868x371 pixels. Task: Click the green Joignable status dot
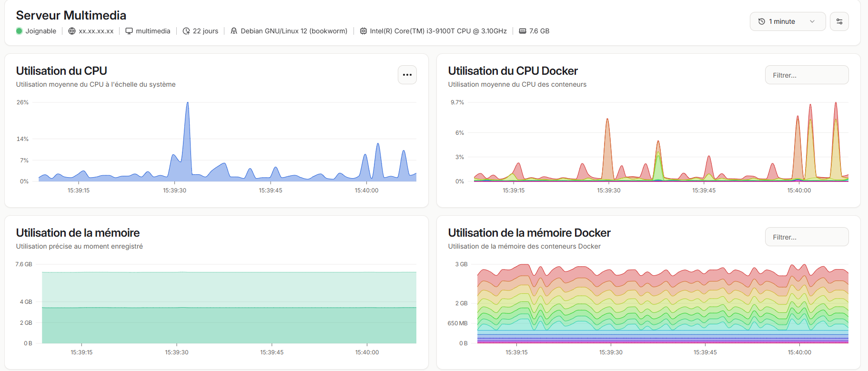pos(19,31)
